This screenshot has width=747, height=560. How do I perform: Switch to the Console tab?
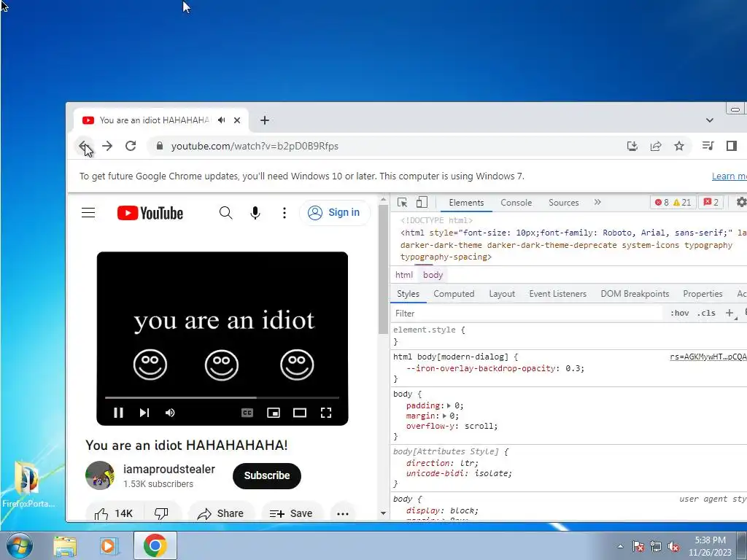coord(516,203)
